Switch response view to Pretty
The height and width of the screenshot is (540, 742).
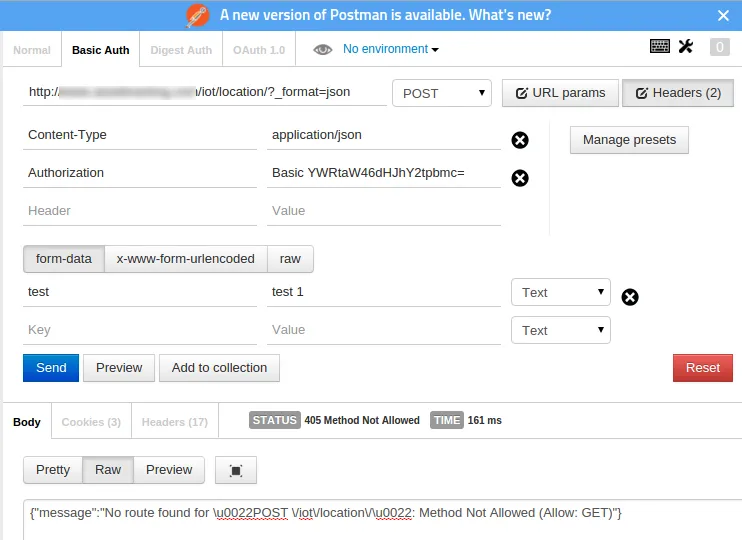pos(53,470)
